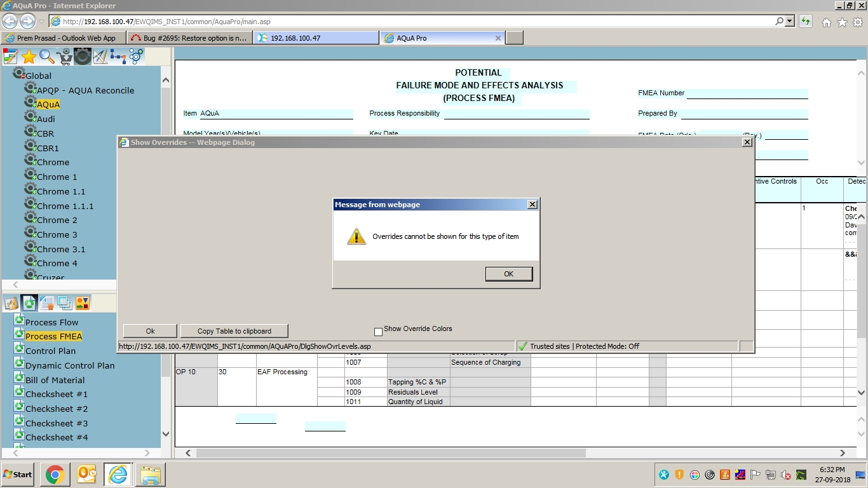Open the Action Center flag tray icon
This screenshot has width=868, height=488.
[x=756, y=475]
